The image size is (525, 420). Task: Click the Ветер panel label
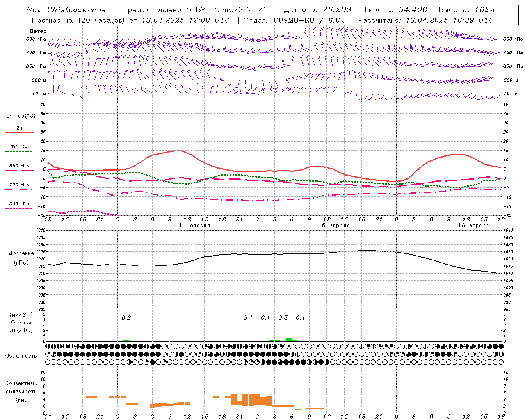tap(38, 31)
